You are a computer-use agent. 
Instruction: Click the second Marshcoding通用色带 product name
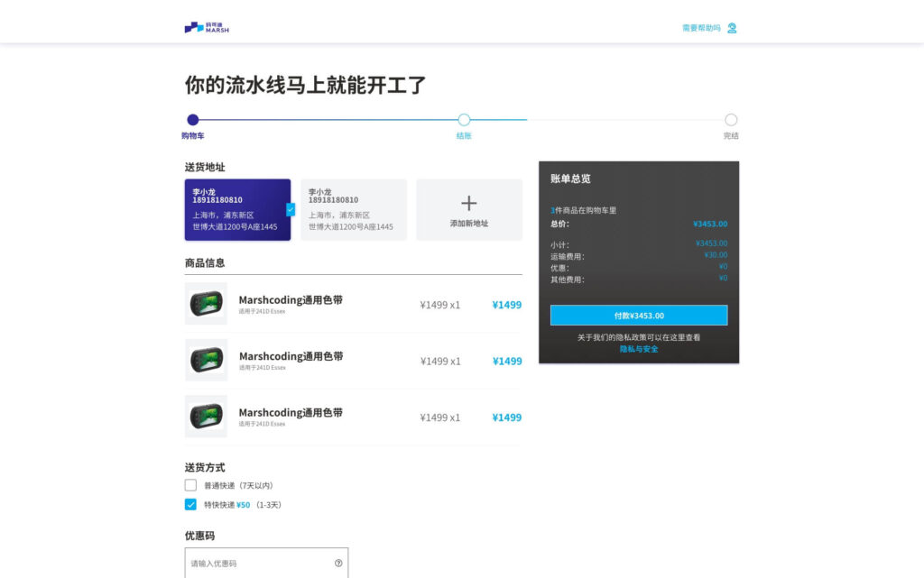click(x=291, y=356)
